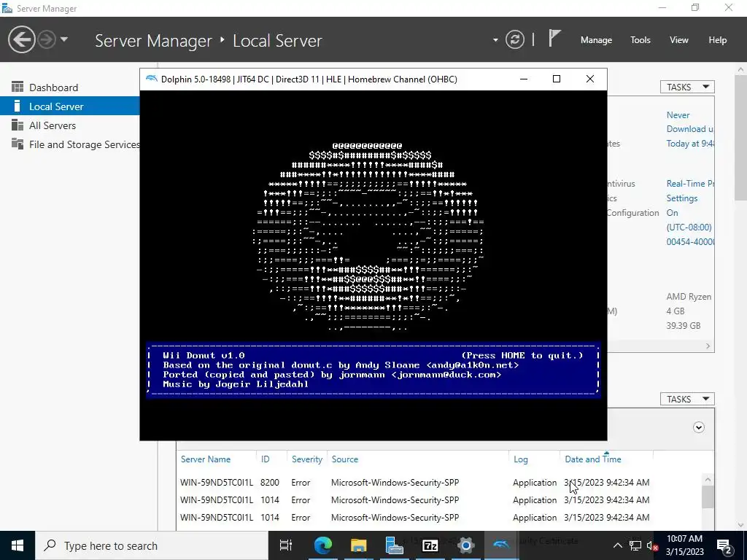
Task: Click the All Servers icon
Action: (18, 125)
